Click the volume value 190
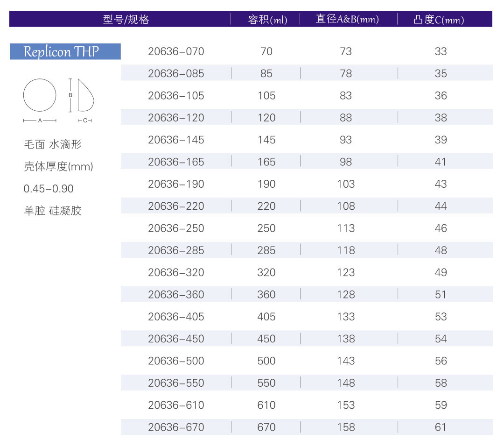This screenshot has height=440, width=504. point(266,184)
